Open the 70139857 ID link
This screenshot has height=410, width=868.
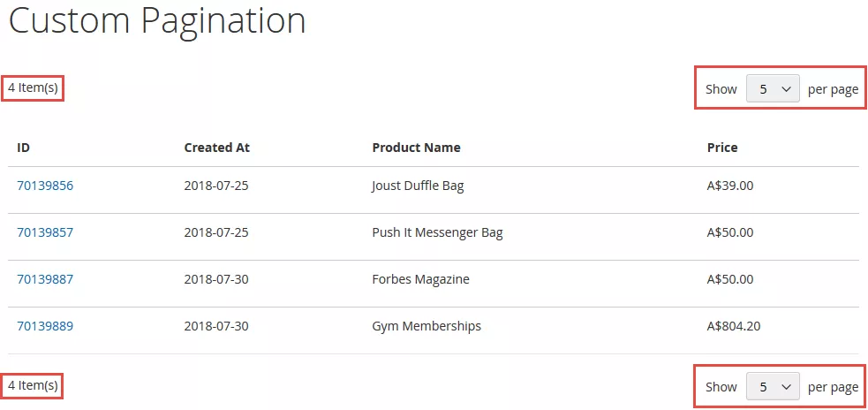[x=45, y=232]
